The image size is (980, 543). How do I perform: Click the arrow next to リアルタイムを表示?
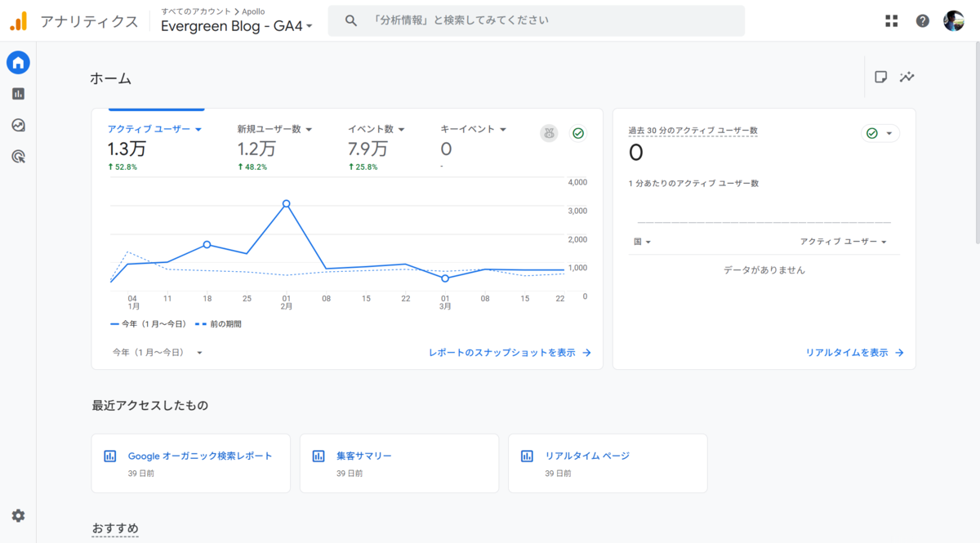(899, 353)
